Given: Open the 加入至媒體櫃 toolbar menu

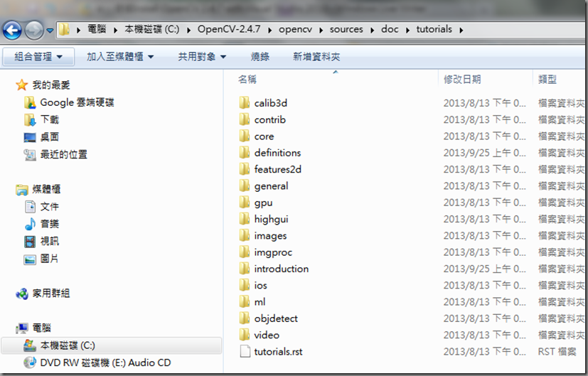Looking at the screenshot, I should coord(120,57).
